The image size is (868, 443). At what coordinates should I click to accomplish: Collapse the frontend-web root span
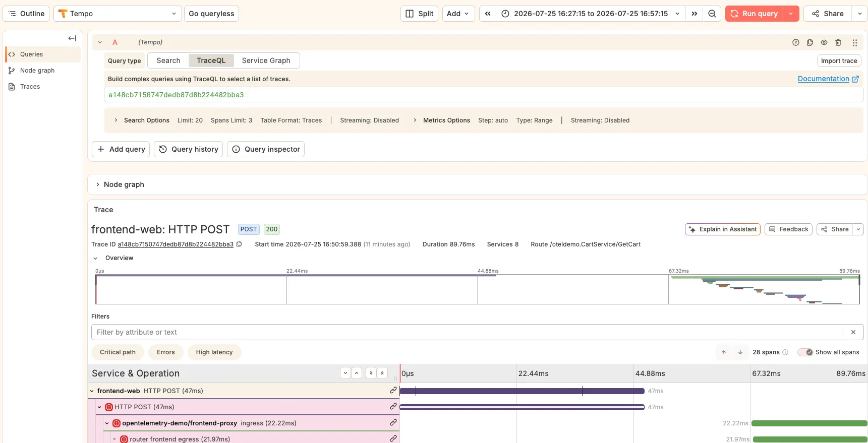92,391
